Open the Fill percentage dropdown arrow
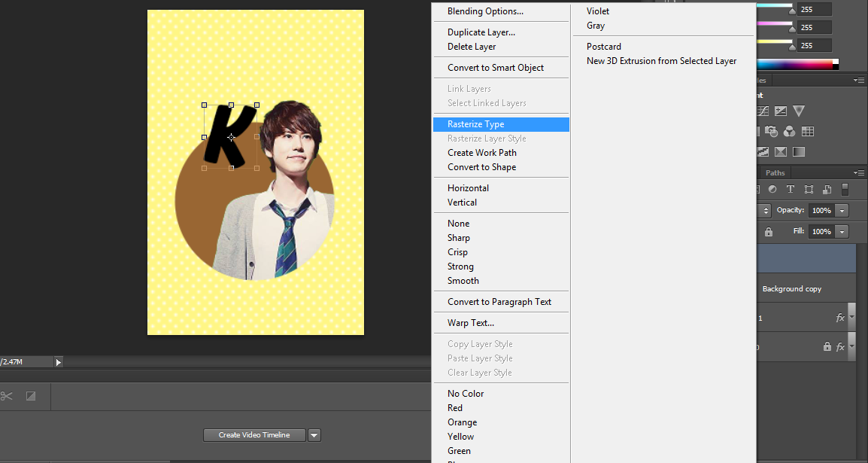 (842, 232)
